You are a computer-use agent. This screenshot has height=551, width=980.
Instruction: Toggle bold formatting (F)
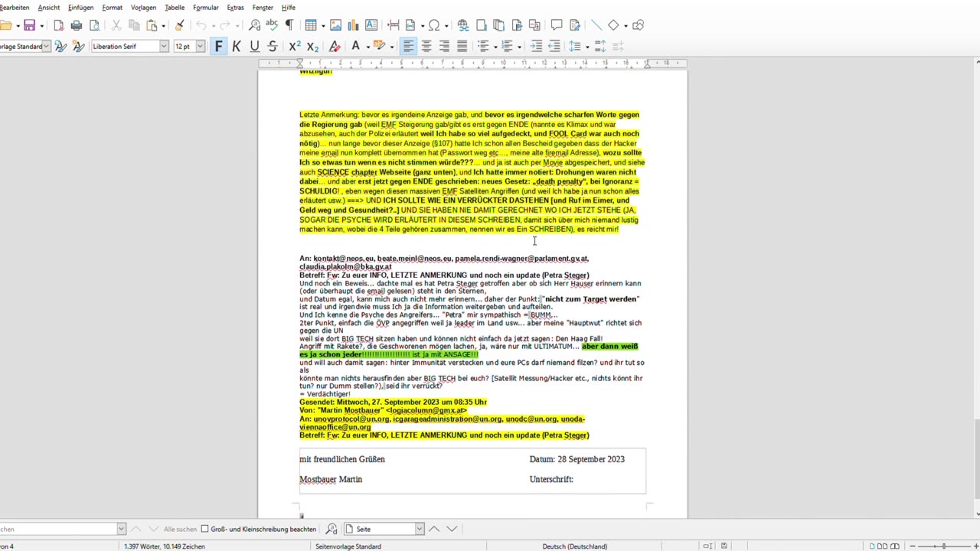click(x=219, y=47)
